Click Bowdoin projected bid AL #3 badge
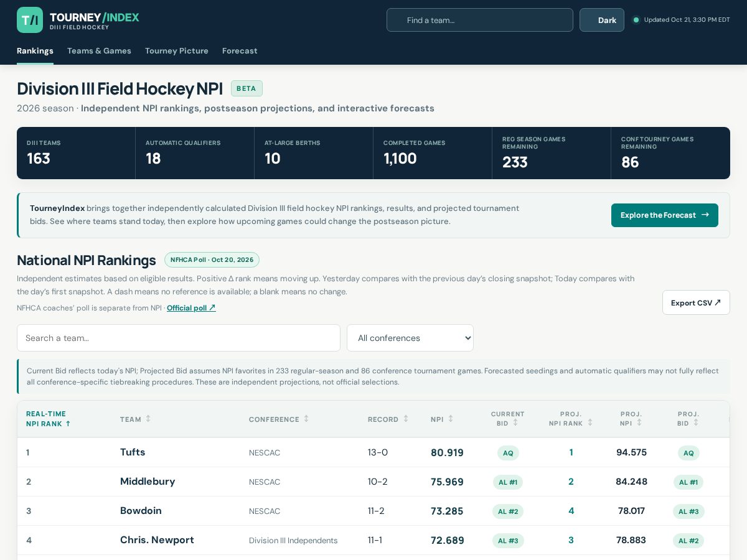Viewport: 747px width, 560px height. coord(688,511)
